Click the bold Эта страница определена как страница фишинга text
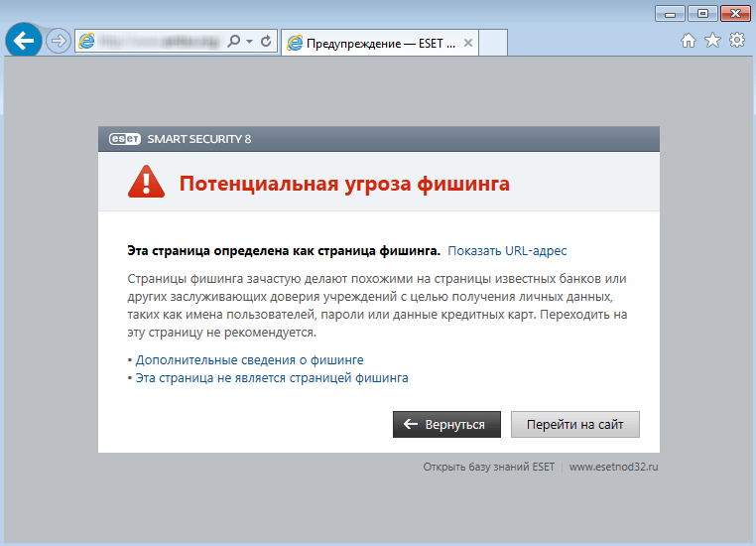Image resolution: width=756 pixels, height=546 pixels. pos(284,251)
